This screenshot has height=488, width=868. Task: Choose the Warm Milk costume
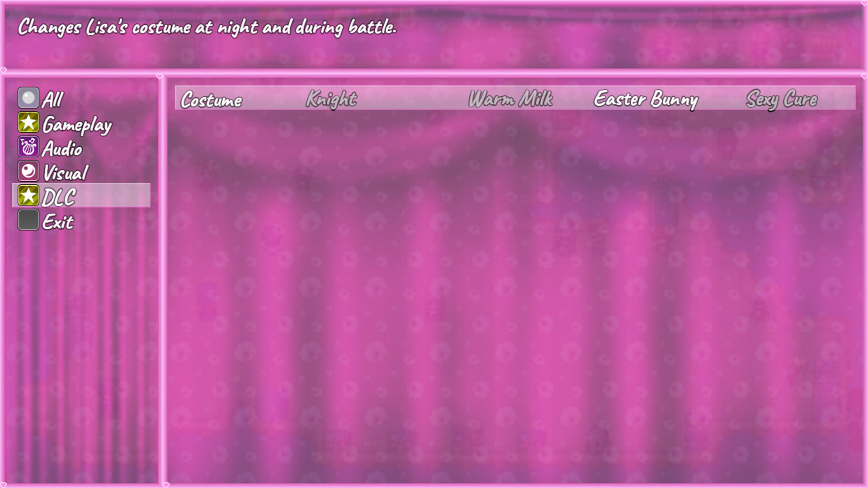click(510, 99)
